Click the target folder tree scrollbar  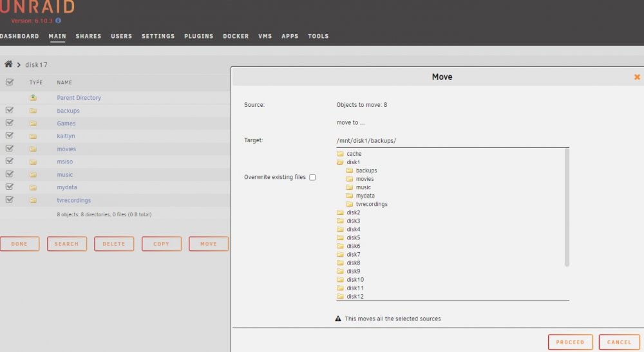pos(567,208)
